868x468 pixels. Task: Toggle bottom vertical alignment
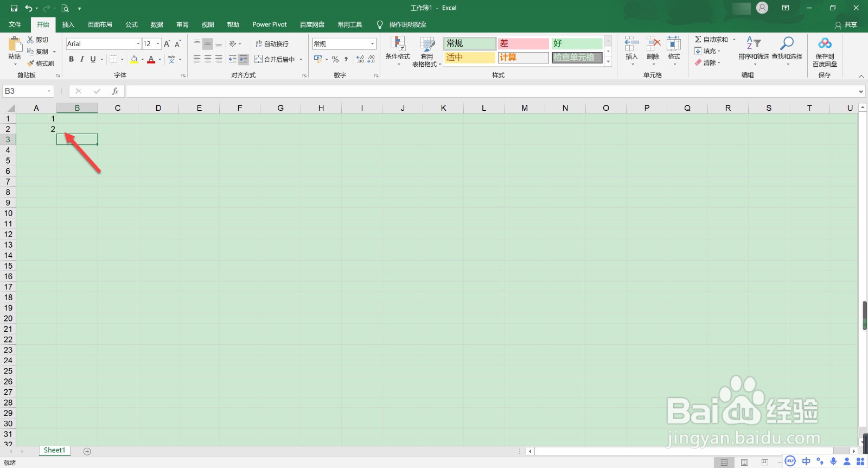pyautogui.click(x=219, y=43)
